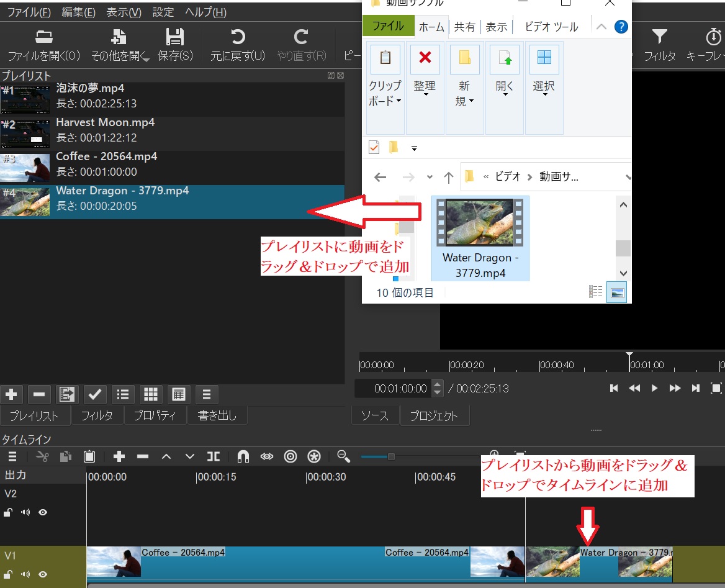Toggle ripple all tracks asterisk icon
The image size is (725, 588).
[x=314, y=456]
